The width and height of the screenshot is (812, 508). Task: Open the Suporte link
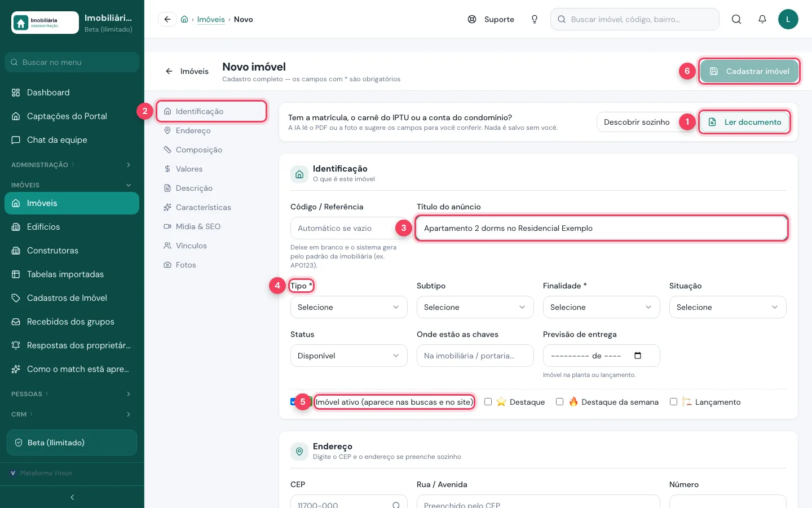coord(491,19)
